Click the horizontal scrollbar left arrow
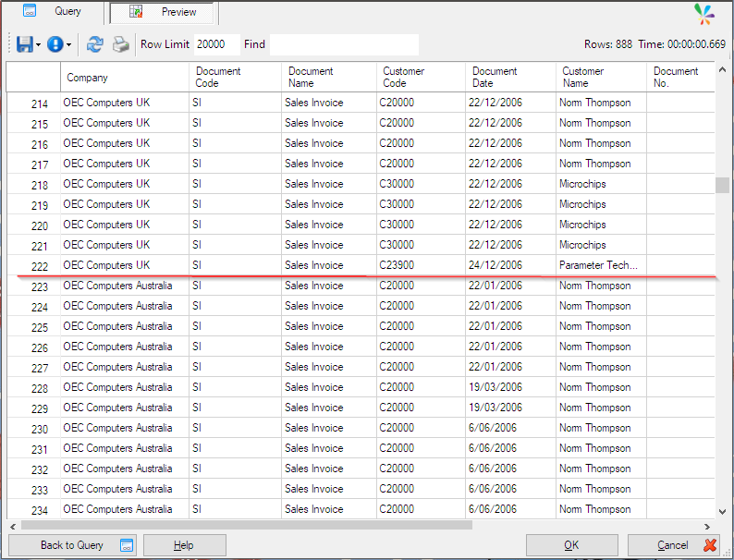Screen dimensions: 734x560 (13, 527)
